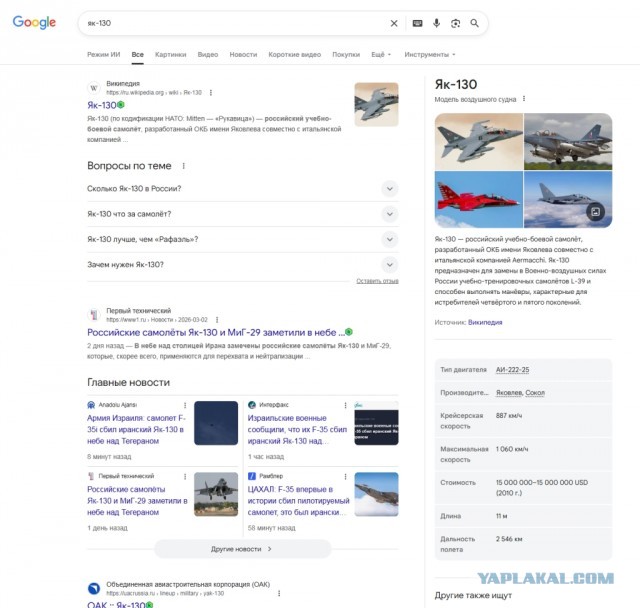Open options dots on Anadolu Ajansı news card
Screen dimensions: 640x608
point(185,405)
